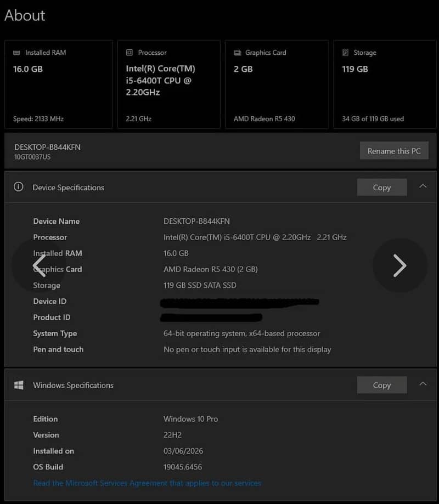Click the 10GT0037US model text
The width and height of the screenshot is (439, 504).
point(32,157)
